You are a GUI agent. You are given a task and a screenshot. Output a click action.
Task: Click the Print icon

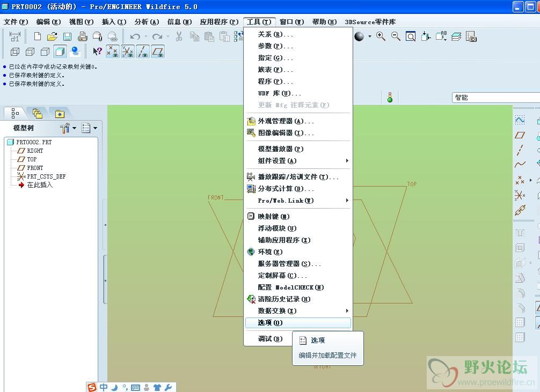[x=82, y=36]
